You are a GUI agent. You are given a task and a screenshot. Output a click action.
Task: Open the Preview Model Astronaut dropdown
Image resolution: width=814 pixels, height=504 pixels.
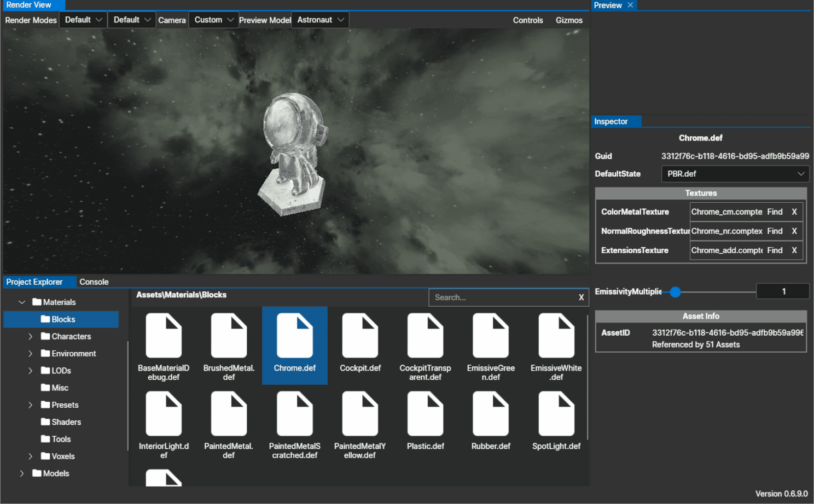(x=321, y=20)
